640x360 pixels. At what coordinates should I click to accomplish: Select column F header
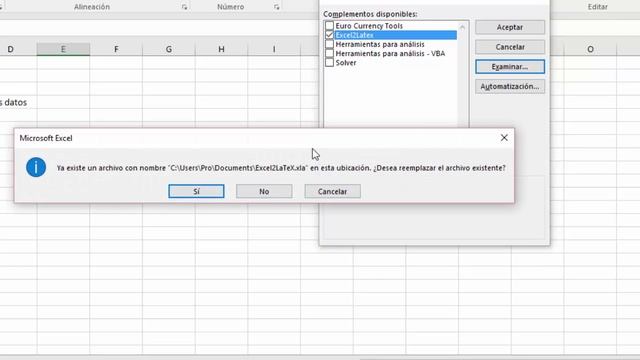(x=116, y=49)
